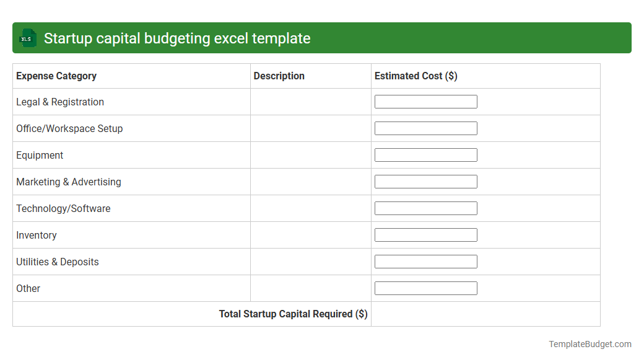Click the Total Startup Capital Required label

(293, 314)
